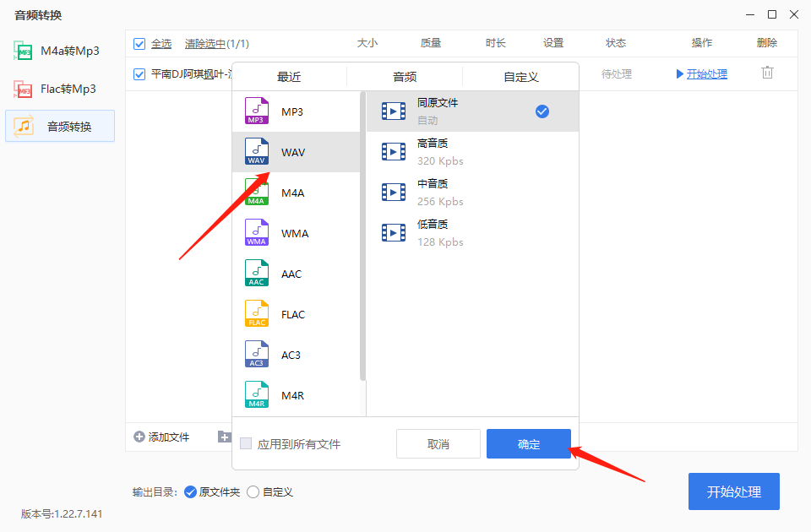Choose the WAV format entry
This screenshot has width=811, height=532.
coord(296,152)
